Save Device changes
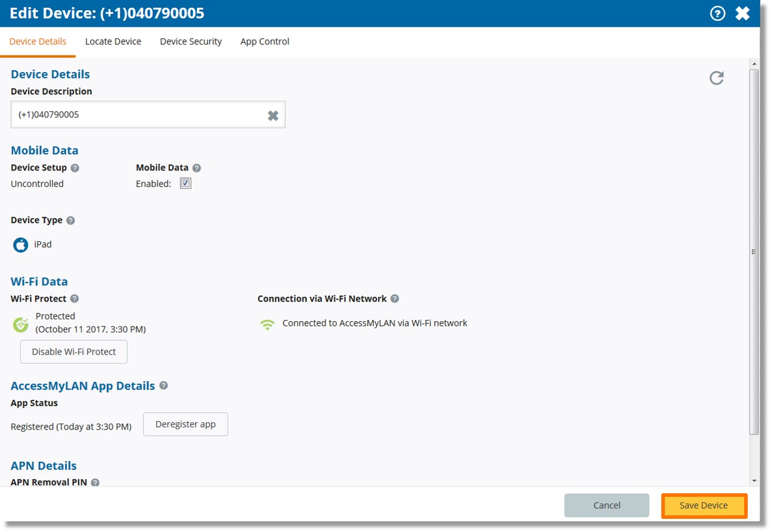 coord(704,505)
